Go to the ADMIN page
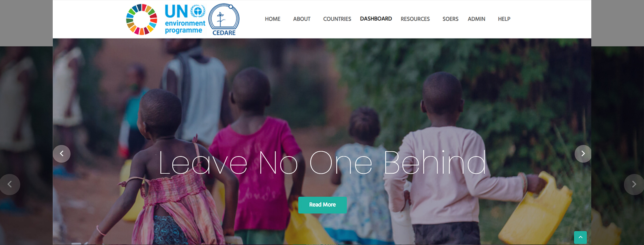 click(x=477, y=19)
